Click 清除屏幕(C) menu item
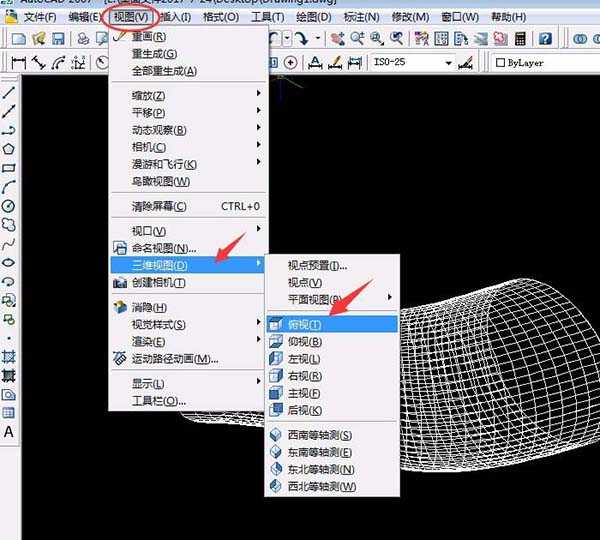Image resolution: width=600 pixels, height=540 pixels. pos(188,206)
